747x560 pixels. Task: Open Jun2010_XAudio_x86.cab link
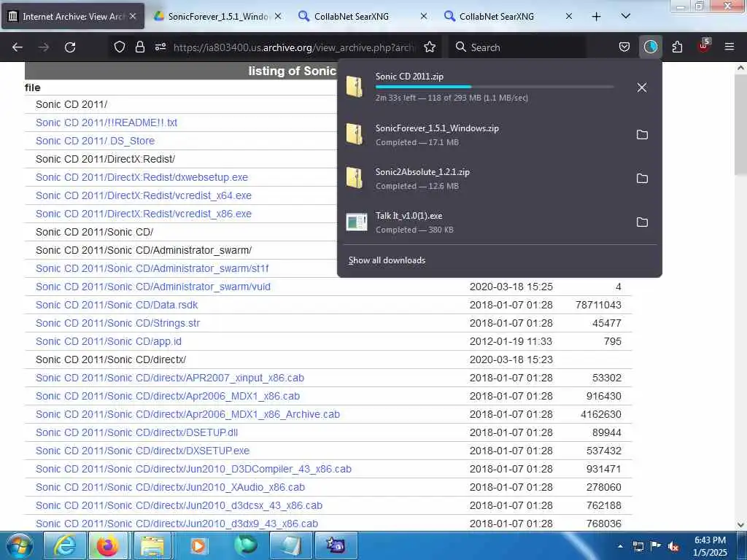pos(170,488)
